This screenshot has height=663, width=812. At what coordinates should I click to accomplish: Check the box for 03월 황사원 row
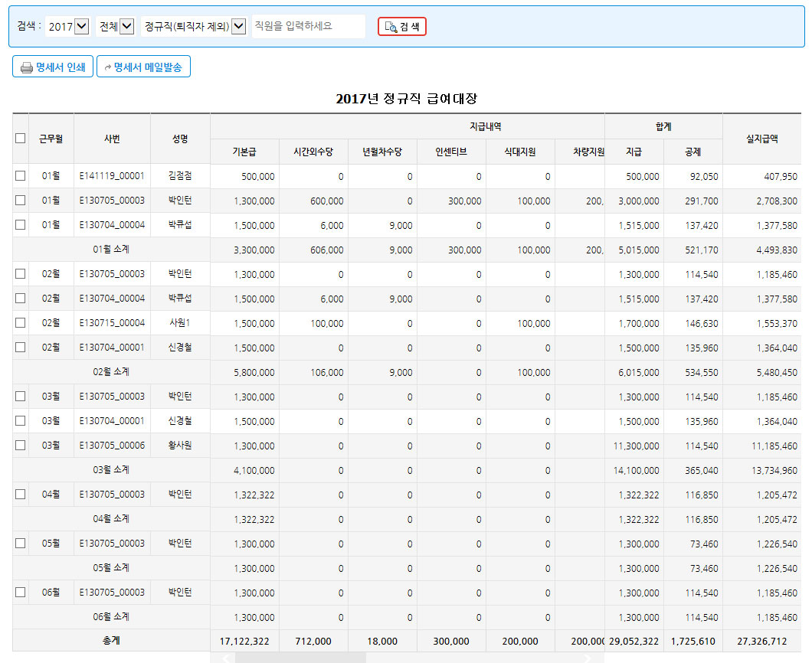tap(20, 445)
